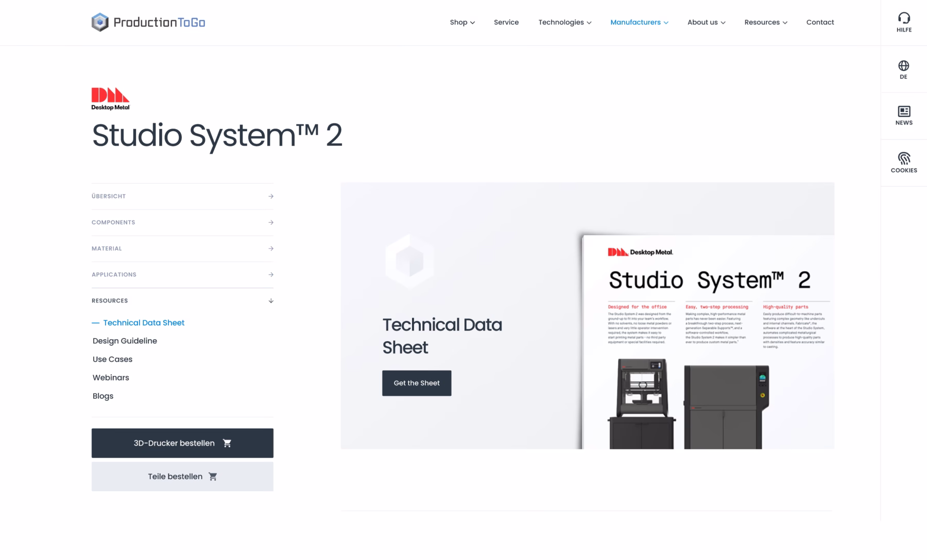927x560 pixels.
Task: Open the Webinars link
Action: click(x=111, y=377)
